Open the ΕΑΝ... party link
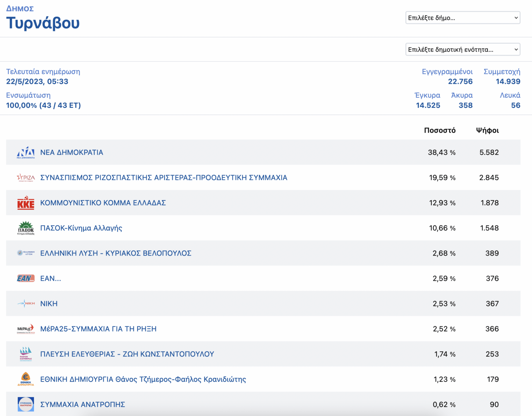 [x=51, y=278]
